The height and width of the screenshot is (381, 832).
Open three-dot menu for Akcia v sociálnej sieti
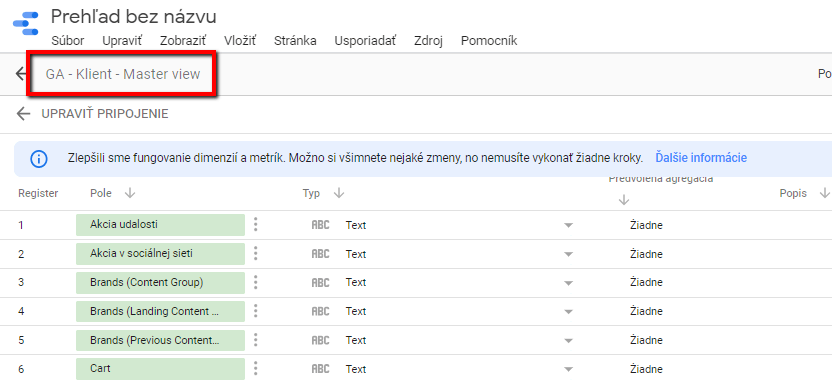(256, 254)
